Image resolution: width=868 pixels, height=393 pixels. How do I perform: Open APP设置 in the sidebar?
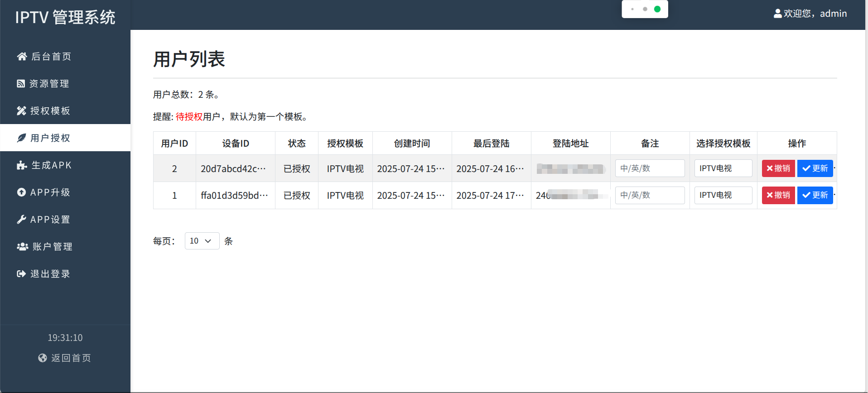65,219
